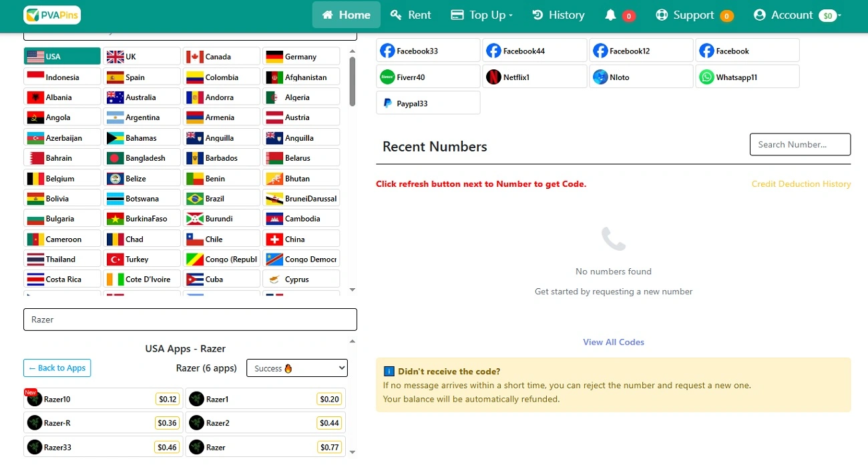Image resolution: width=868 pixels, height=467 pixels.
Task: Pick Afghanistan in the country grid
Action: pyautogui.click(x=301, y=77)
